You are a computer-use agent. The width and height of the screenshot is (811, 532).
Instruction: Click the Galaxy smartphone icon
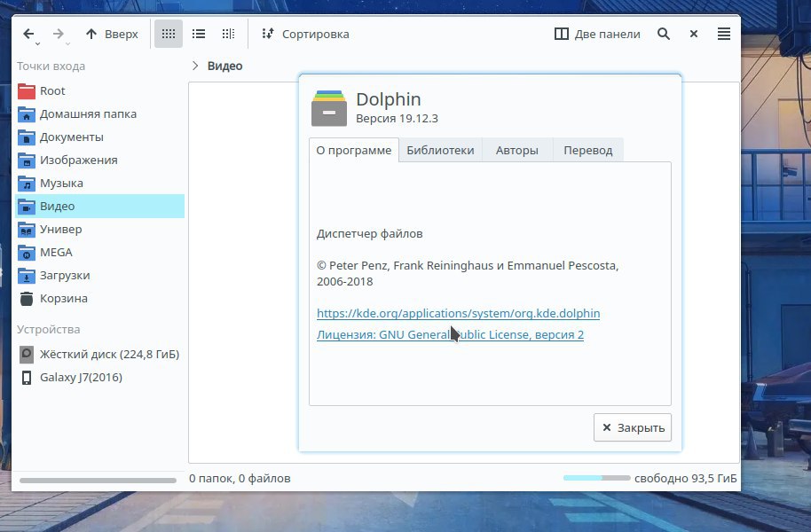point(27,378)
